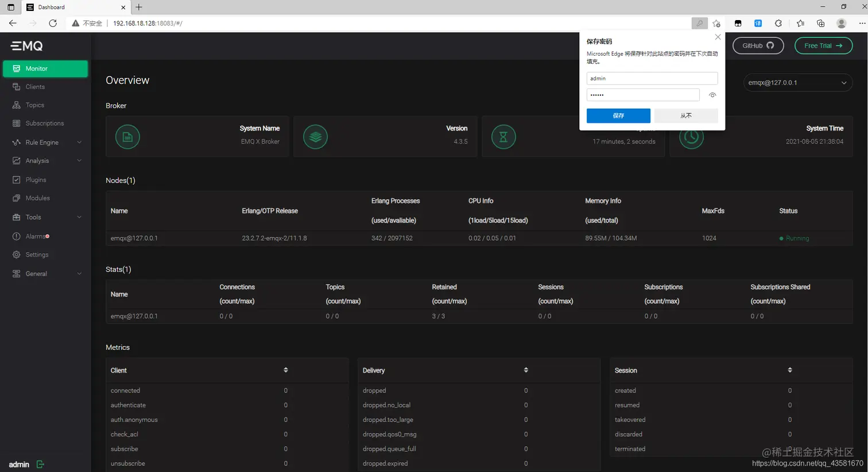
Task: Click the Free Trial button
Action: (x=823, y=45)
